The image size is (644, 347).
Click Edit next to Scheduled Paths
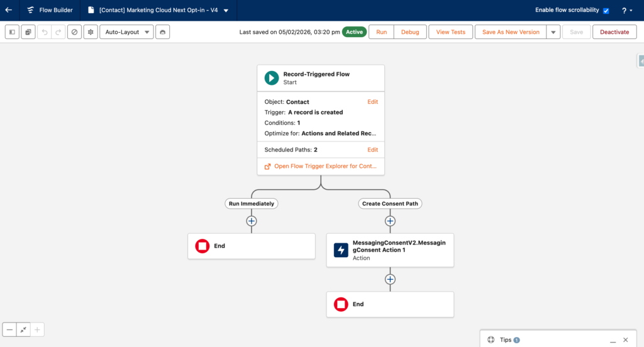373,150
